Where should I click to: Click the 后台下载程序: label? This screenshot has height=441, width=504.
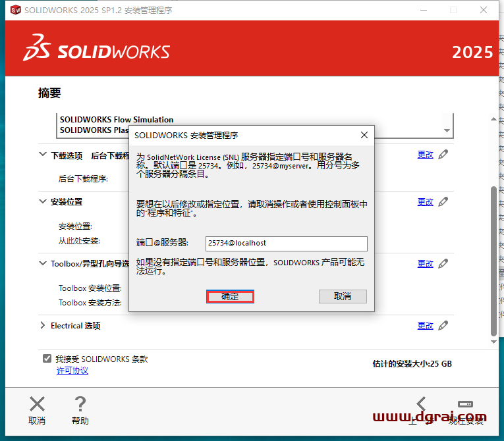click(83, 179)
